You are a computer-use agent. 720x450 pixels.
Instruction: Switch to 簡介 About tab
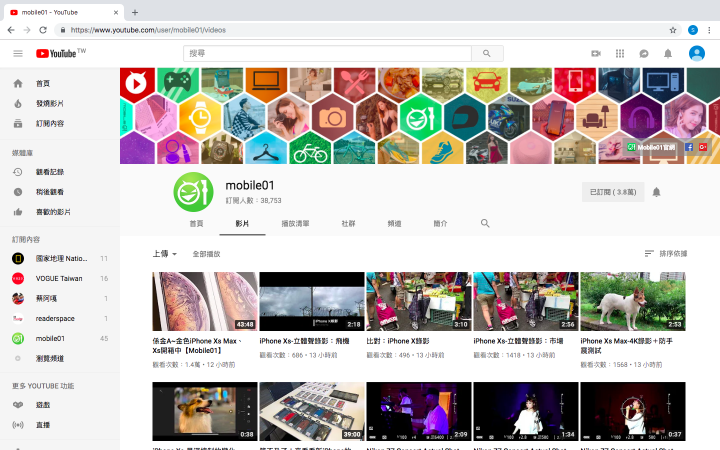coord(440,223)
